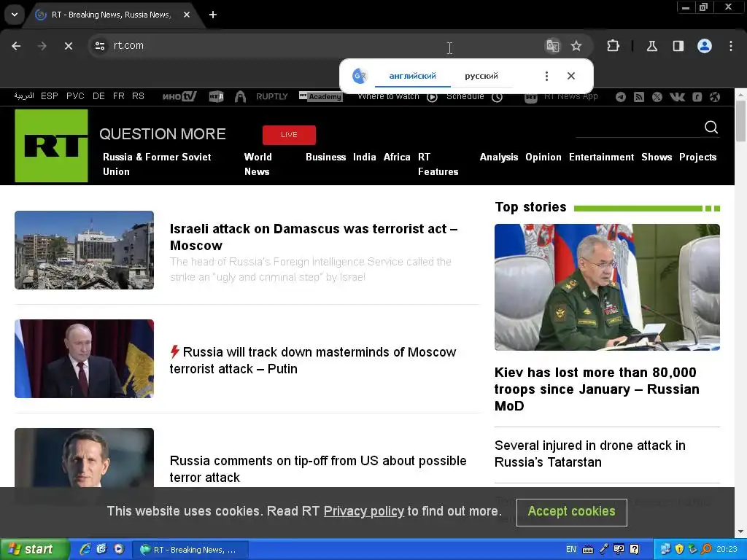Open the Analysis section

click(x=499, y=157)
